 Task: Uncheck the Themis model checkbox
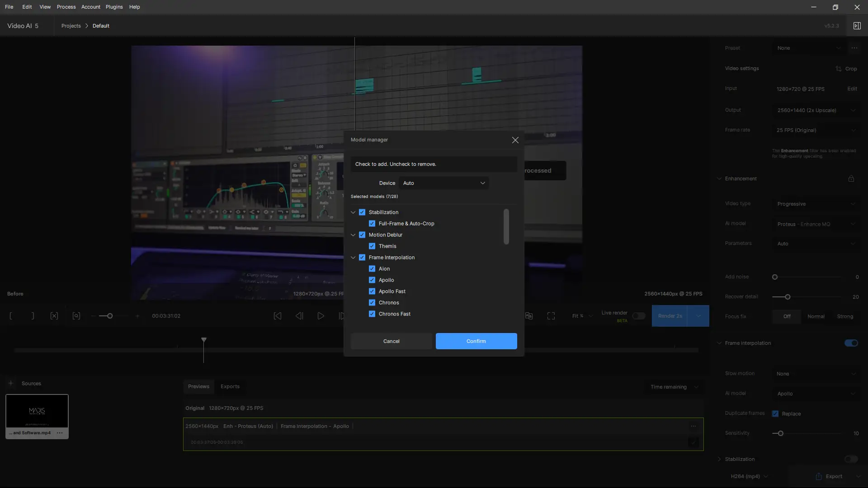click(372, 246)
